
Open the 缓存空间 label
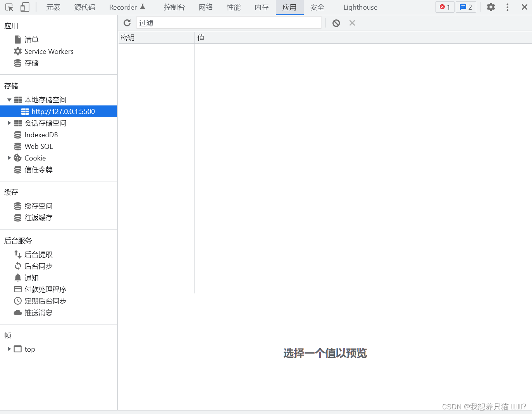38,206
